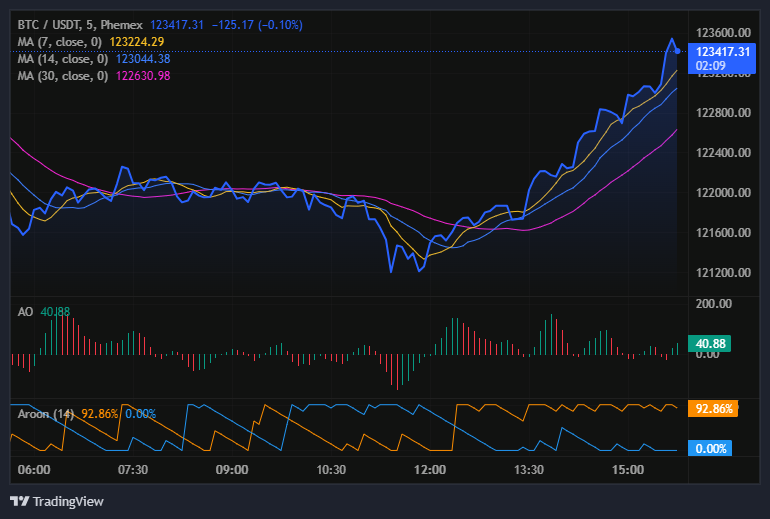Click the 15:00 time axis label

(x=628, y=470)
